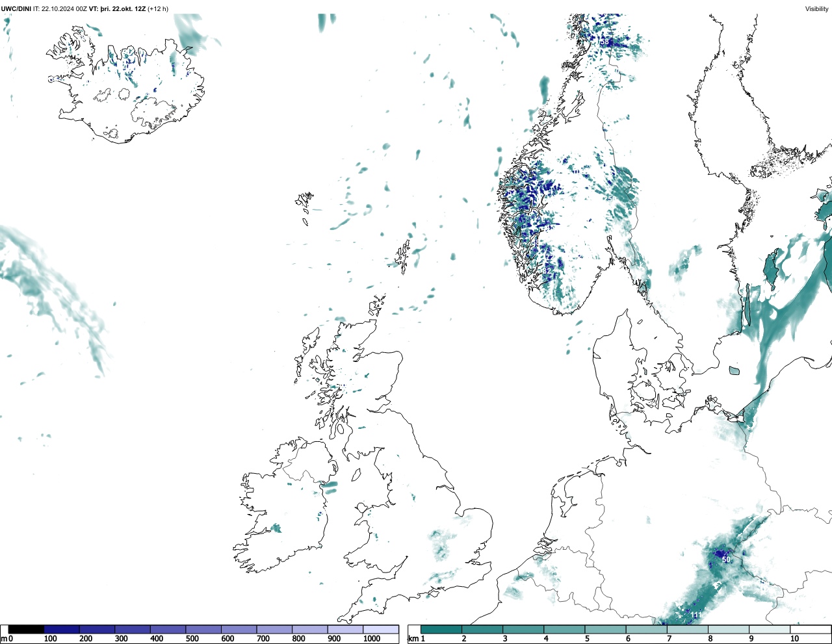The height and width of the screenshot is (644, 832).
Task: Click the 'km' unit label of the legend
Action: click(413, 639)
